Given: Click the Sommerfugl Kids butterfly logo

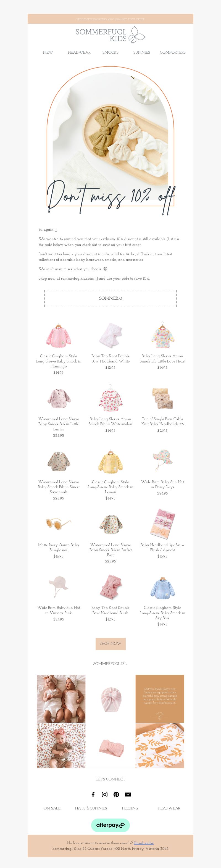Looking at the screenshot, I should [110, 35].
